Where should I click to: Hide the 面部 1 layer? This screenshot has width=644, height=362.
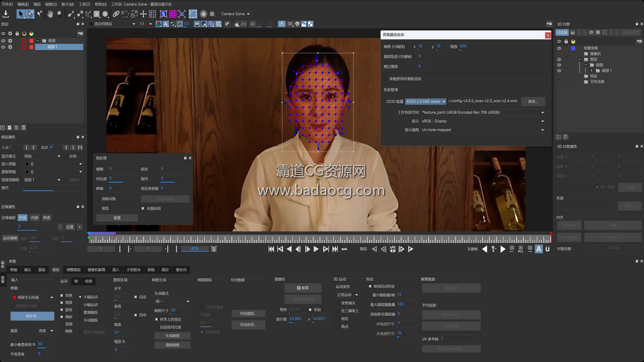tap(3, 47)
